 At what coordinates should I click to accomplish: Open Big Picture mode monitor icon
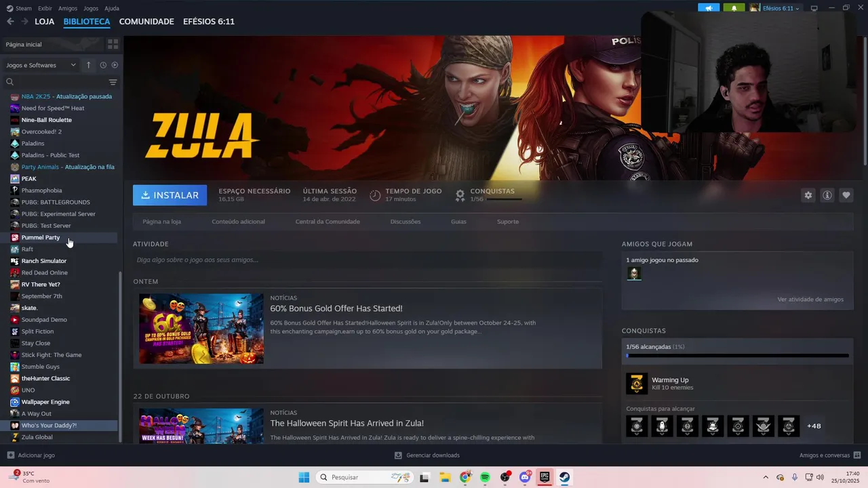(814, 8)
